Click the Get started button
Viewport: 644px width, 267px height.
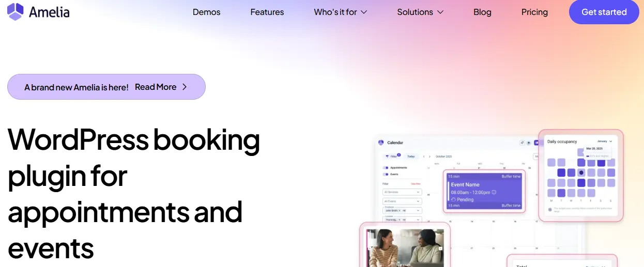point(604,12)
